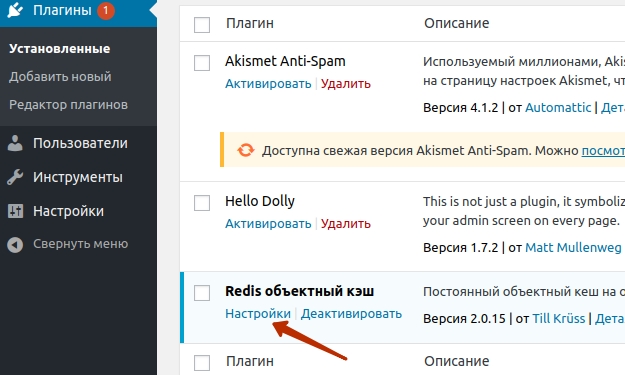Click the Пользователи user icon

15,143
